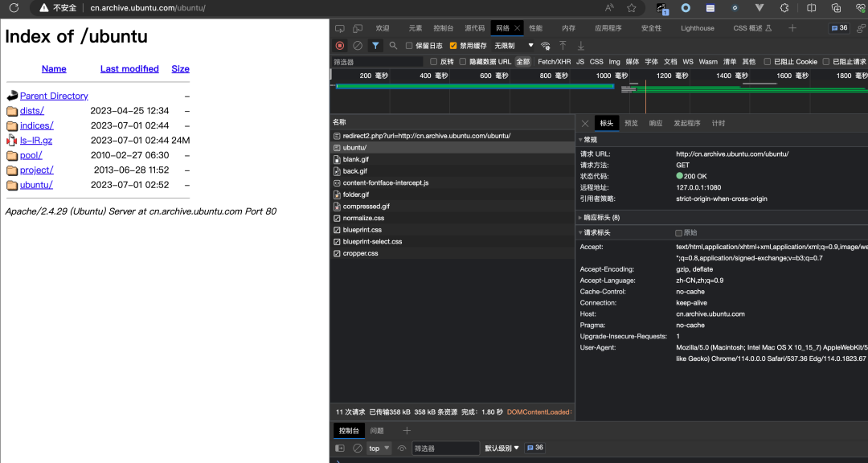Close the request details pane
This screenshot has height=463, width=868.
(x=584, y=123)
